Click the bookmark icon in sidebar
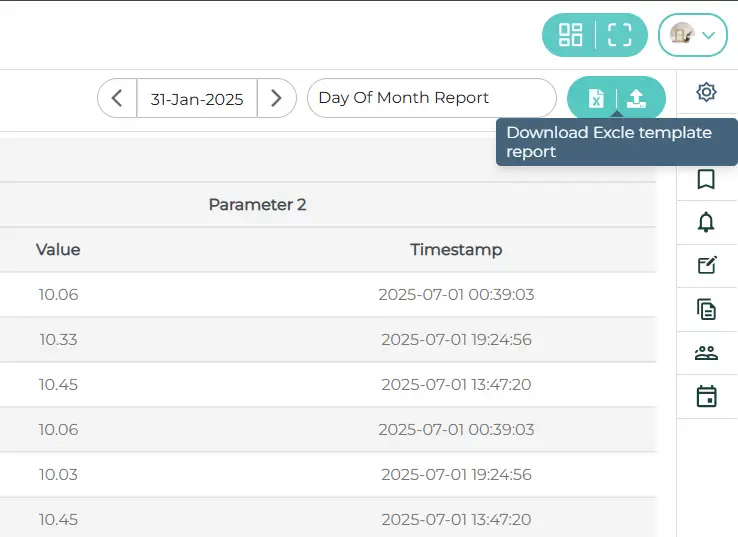This screenshot has height=537, width=738. point(706,179)
